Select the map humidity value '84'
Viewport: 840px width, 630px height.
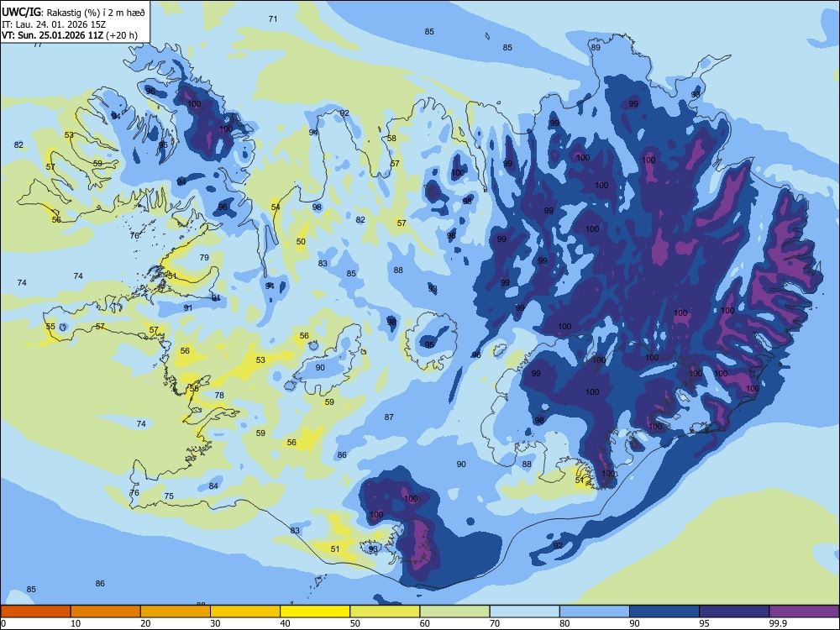pos(213,486)
